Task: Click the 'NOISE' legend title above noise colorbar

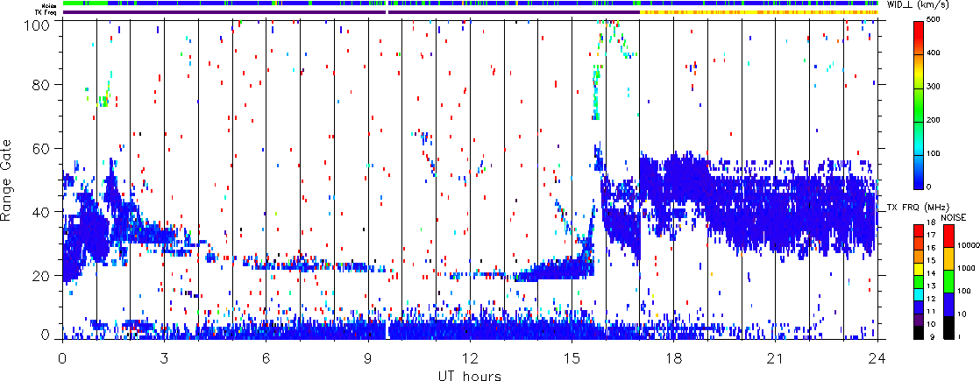Action: [x=953, y=217]
